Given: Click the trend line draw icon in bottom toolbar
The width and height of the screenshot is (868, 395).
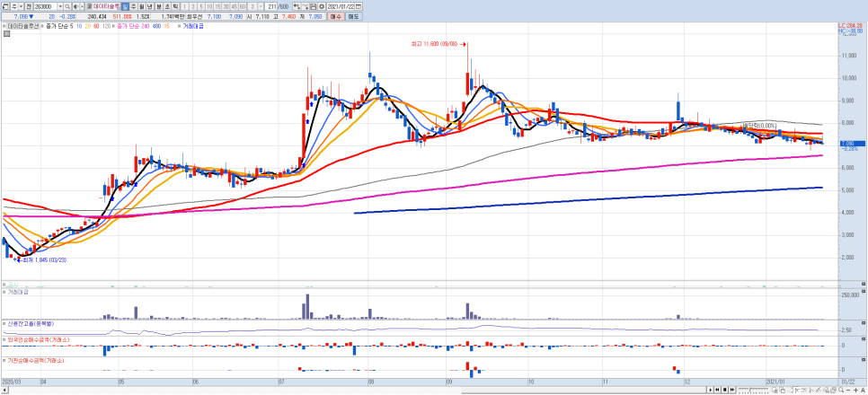Looking at the screenshot, I should pyautogui.click(x=819, y=390).
